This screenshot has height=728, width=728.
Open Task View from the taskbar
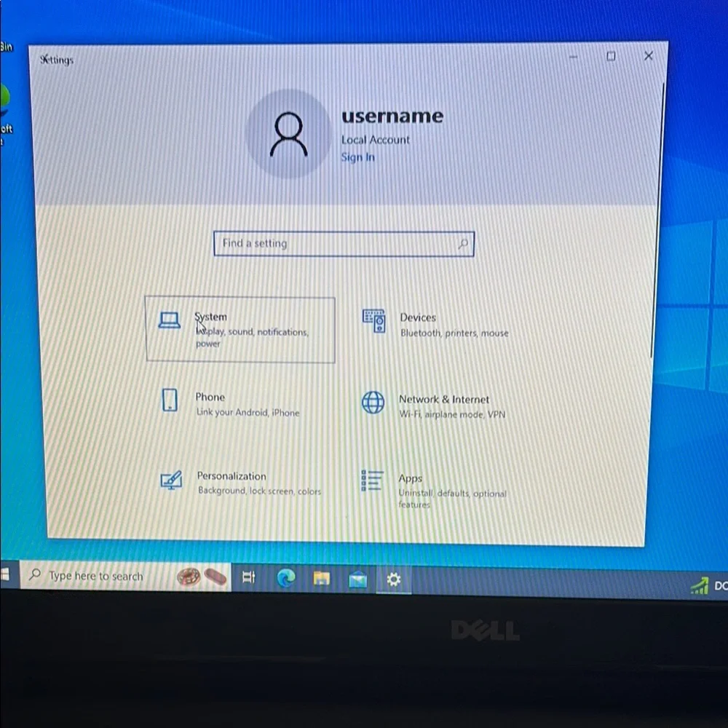pos(249,577)
